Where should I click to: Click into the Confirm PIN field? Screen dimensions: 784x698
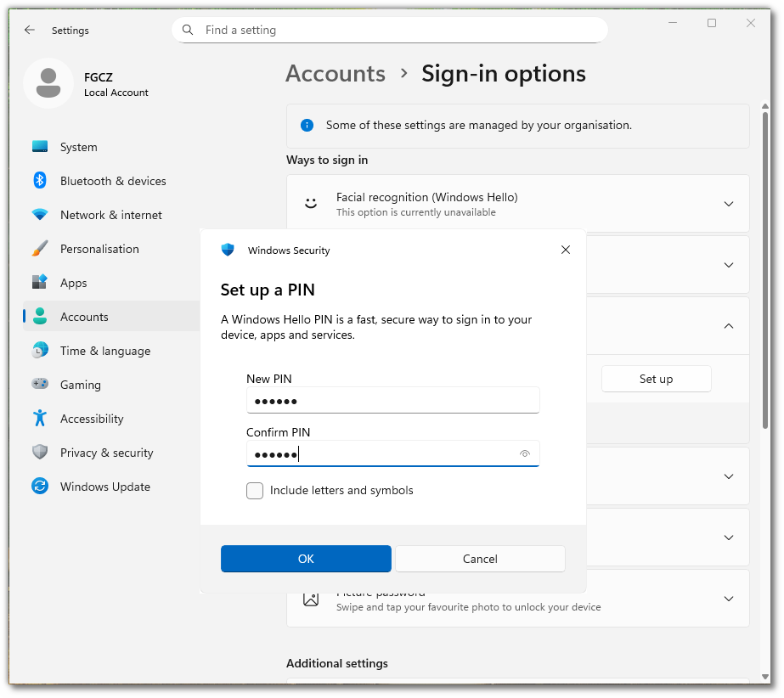[393, 453]
